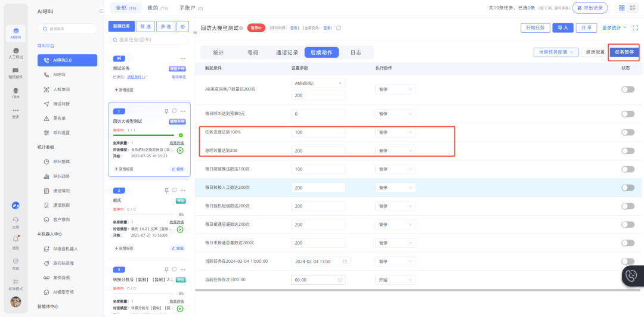Click the 开始任务 button
This screenshot has width=644, height=317.
tap(535, 28)
